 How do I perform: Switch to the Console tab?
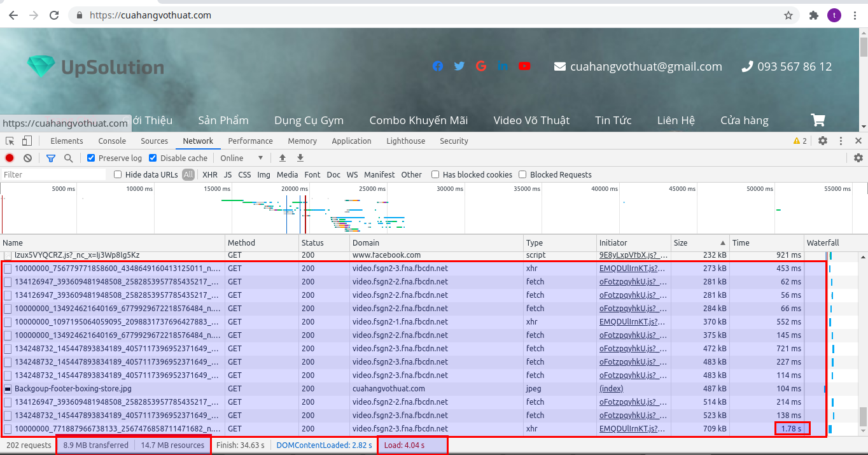(112, 141)
